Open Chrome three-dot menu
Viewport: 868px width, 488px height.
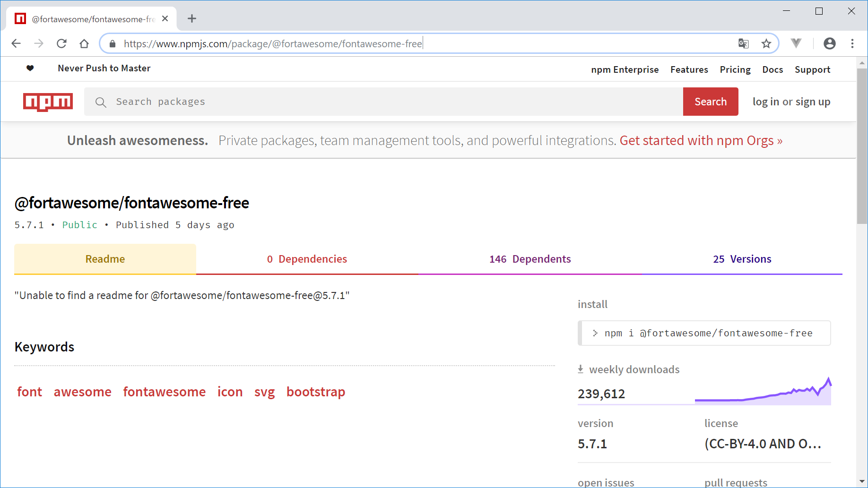pyautogui.click(x=852, y=44)
